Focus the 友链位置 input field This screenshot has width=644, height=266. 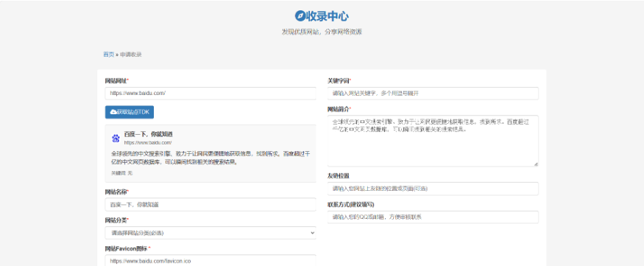click(433, 189)
